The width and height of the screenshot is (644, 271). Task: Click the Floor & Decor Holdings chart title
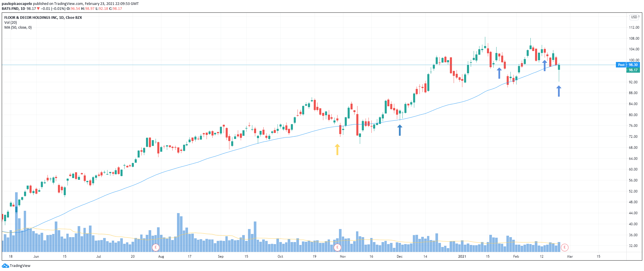point(43,18)
